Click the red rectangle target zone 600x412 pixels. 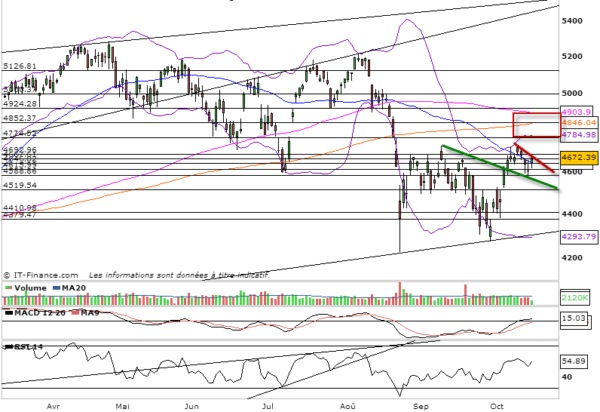536,125
